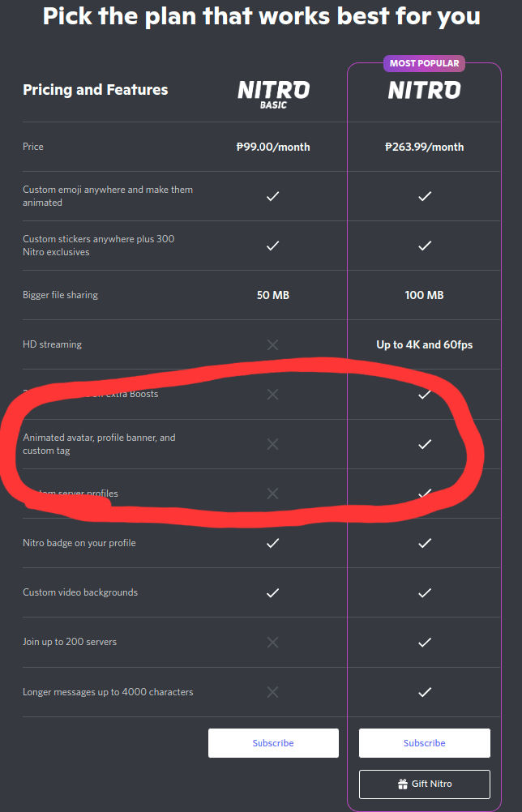The image size is (522, 812).
Task: Click X mark for animated avatar row
Action: (273, 444)
